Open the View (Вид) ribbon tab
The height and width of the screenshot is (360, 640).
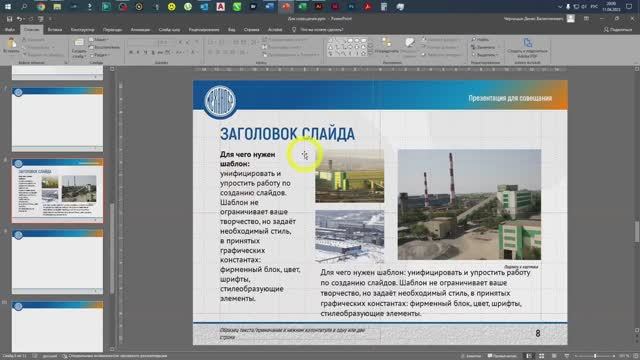(x=231, y=29)
